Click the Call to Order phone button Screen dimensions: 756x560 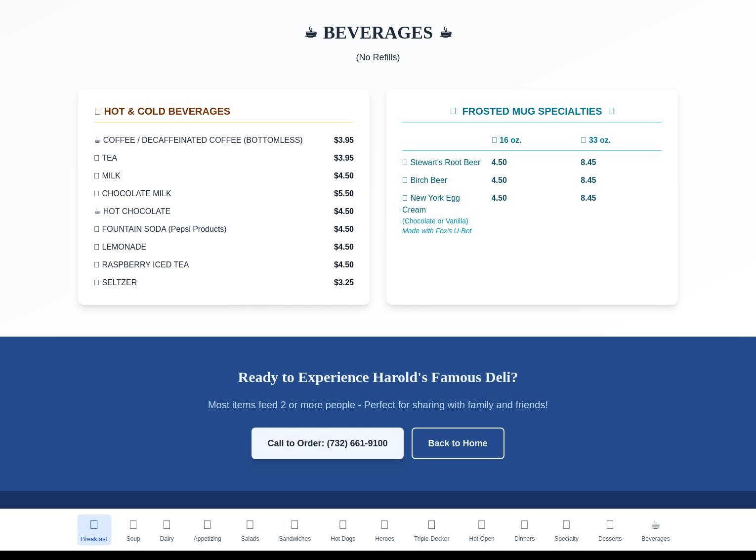(x=327, y=443)
